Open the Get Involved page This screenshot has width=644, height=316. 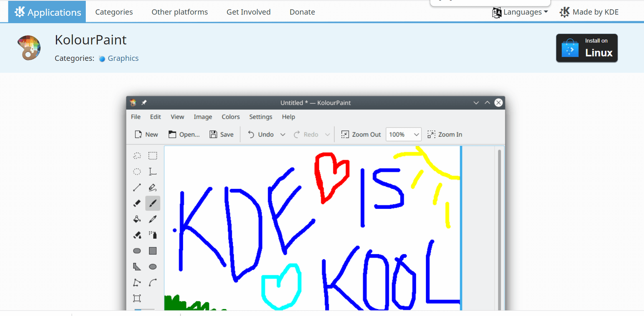[x=248, y=12]
